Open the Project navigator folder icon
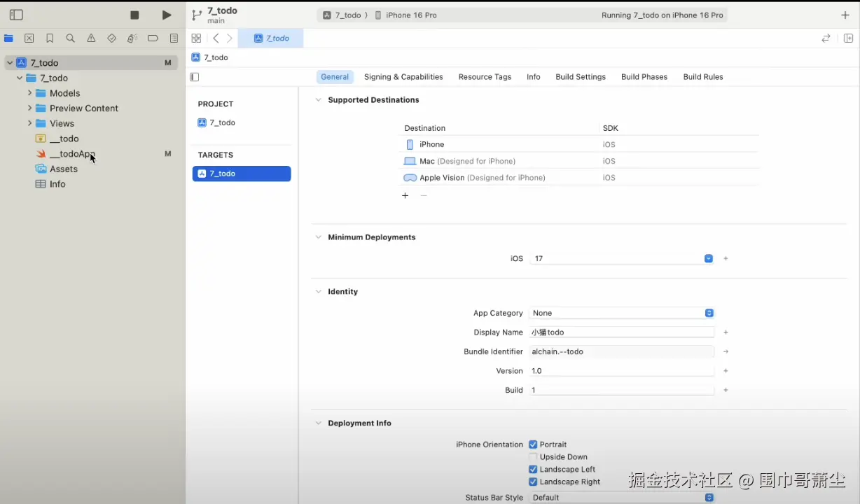Viewport: 860px width, 504px height. (x=8, y=38)
